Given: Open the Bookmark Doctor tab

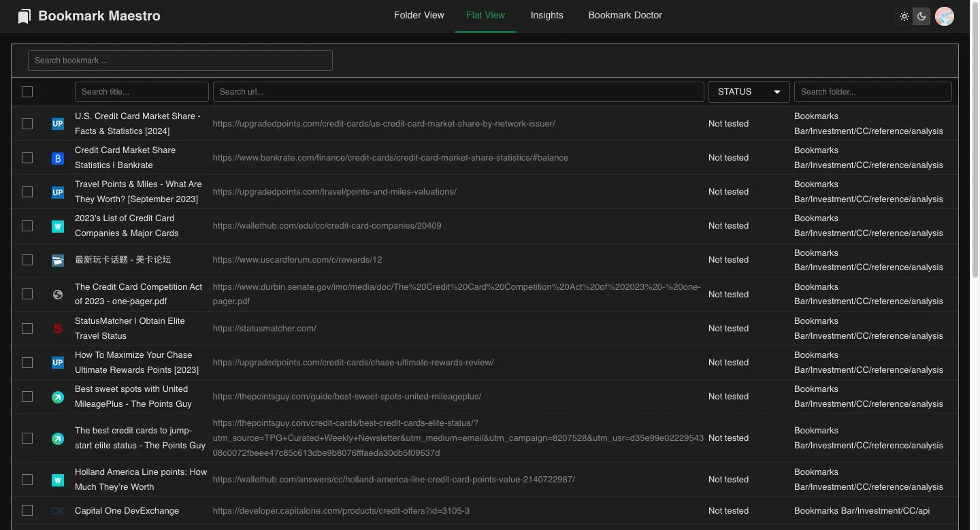Looking at the screenshot, I should click(625, 15).
